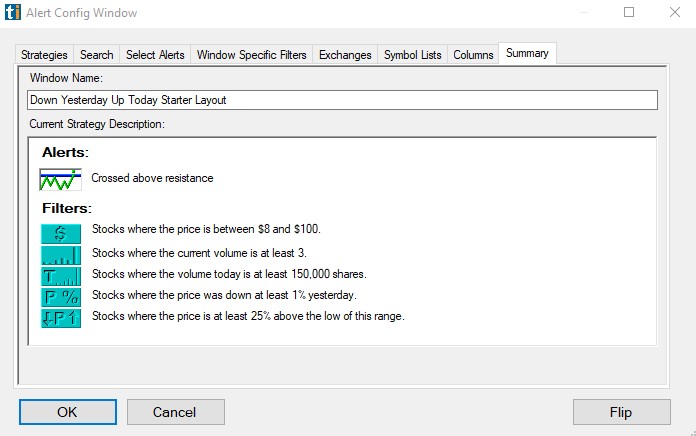Open the Select Alerts tab
The width and height of the screenshot is (696, 436).
coord(155,55)
